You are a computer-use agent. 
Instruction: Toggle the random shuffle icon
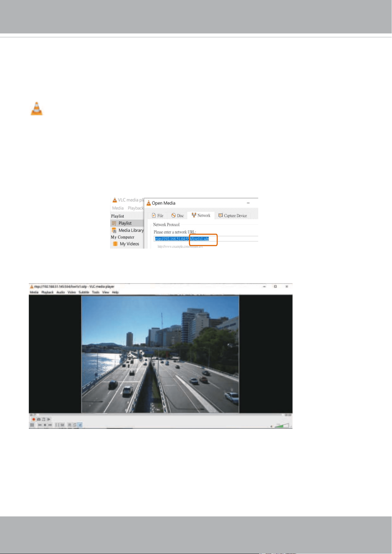[80, 425]
